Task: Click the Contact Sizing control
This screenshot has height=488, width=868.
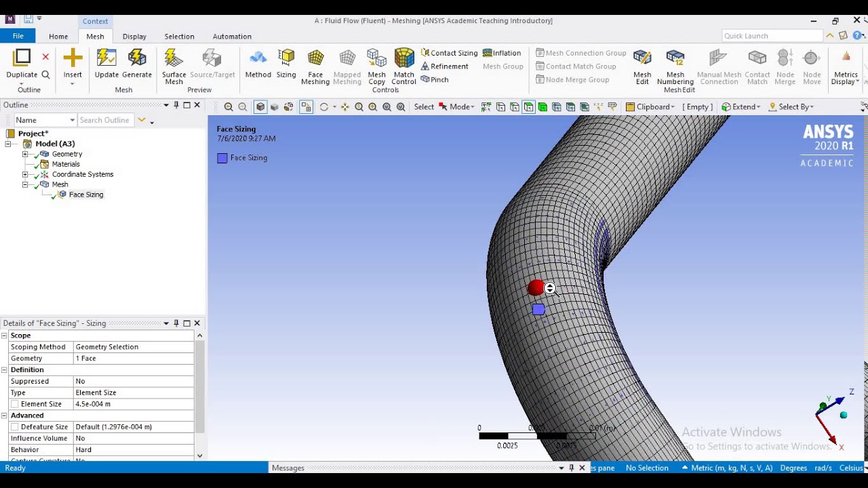Action: coord(449,53)
